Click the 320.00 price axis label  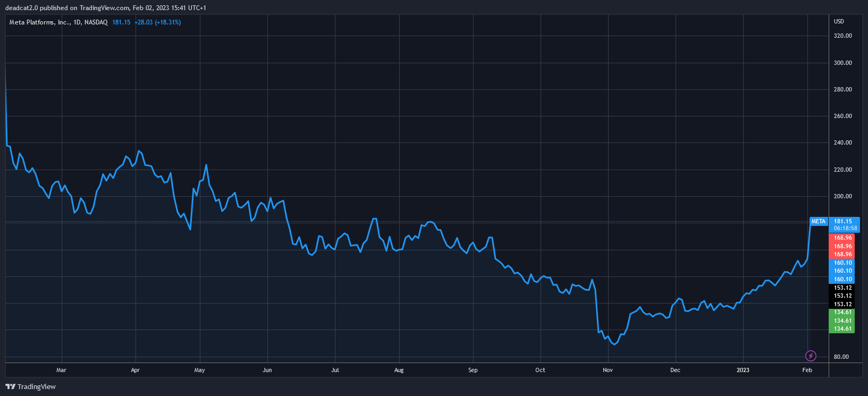[843, 36]
